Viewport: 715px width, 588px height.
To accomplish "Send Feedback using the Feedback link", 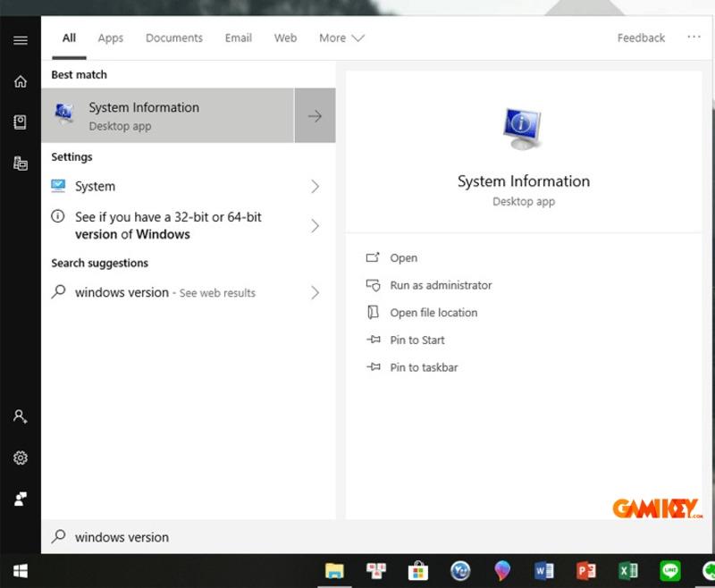I will tap(640, 38).
